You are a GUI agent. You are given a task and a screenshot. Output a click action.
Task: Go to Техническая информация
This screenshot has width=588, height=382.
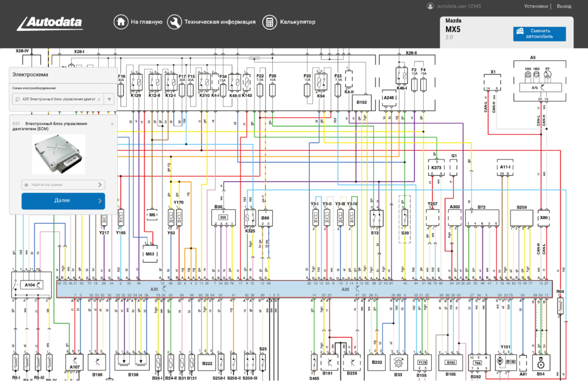(x=219, y=22)
